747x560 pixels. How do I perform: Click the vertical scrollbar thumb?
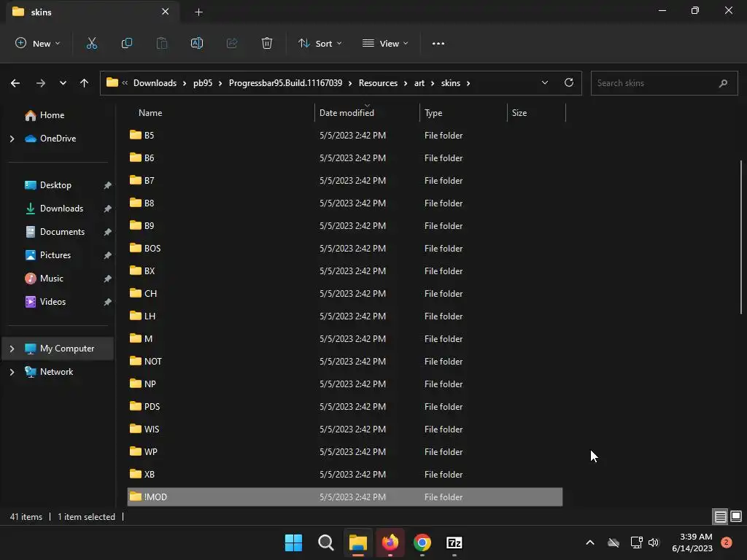pos(741,237)
